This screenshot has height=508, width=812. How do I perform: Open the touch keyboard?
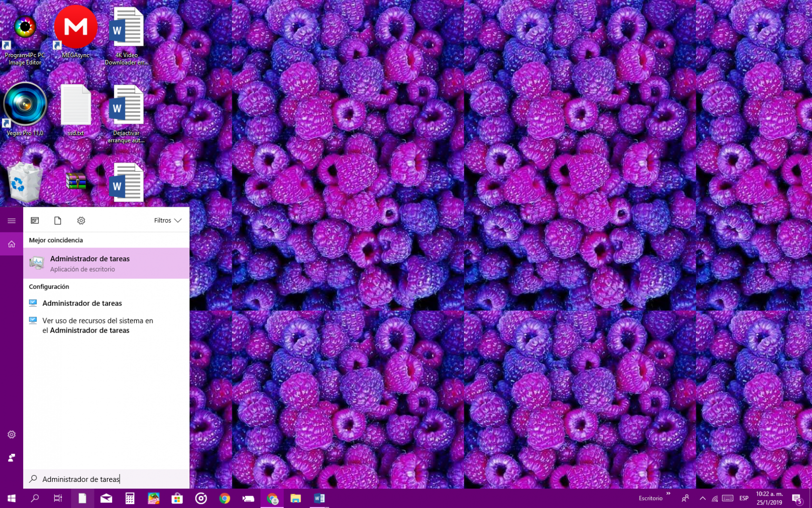click(728, 498)
